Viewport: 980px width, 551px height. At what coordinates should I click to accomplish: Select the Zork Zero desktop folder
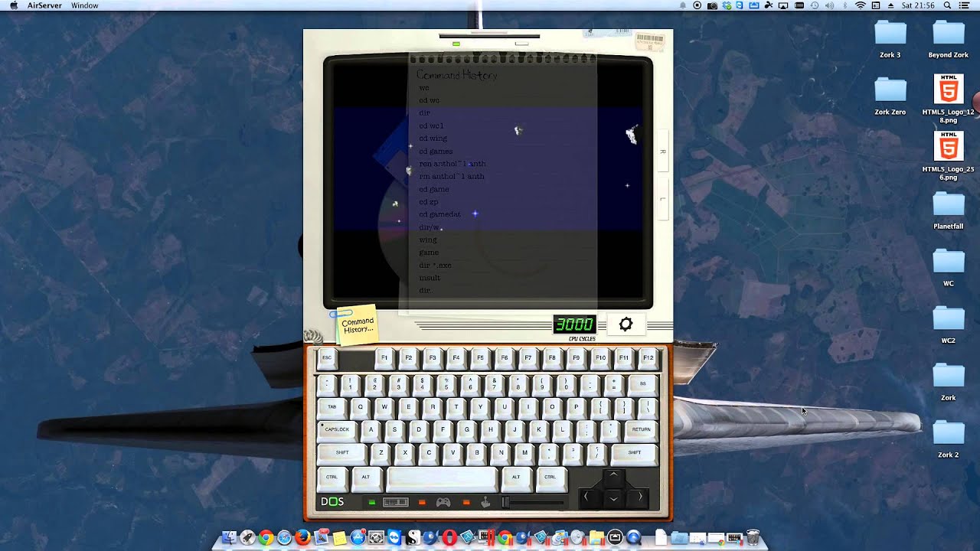[890, 96]
